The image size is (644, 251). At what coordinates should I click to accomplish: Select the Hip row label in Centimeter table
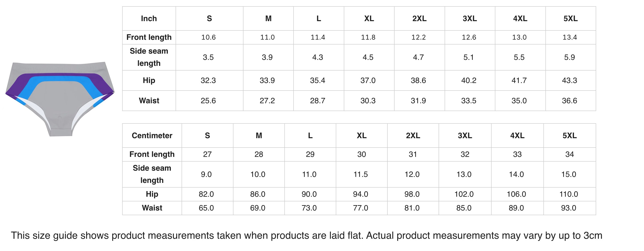coord(152,194)
